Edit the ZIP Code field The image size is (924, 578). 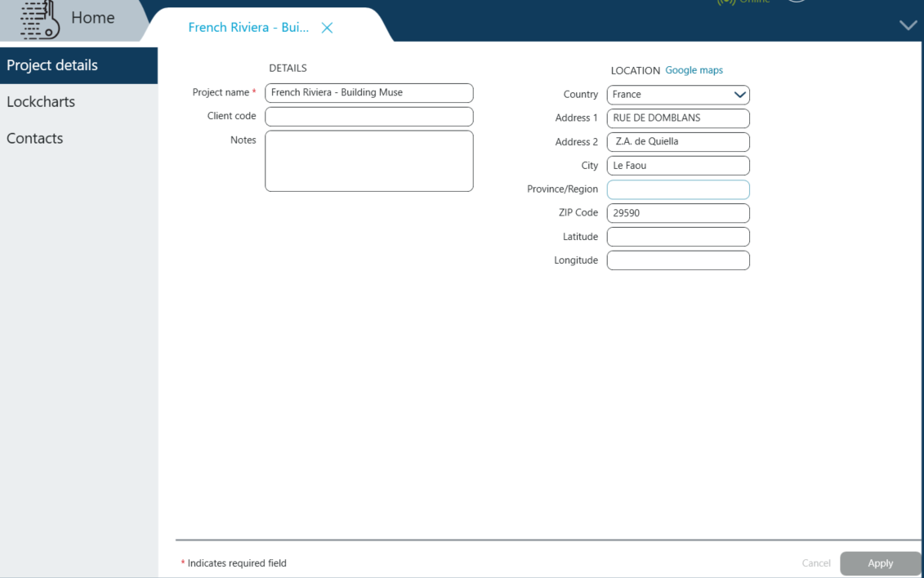click(677, 213)
